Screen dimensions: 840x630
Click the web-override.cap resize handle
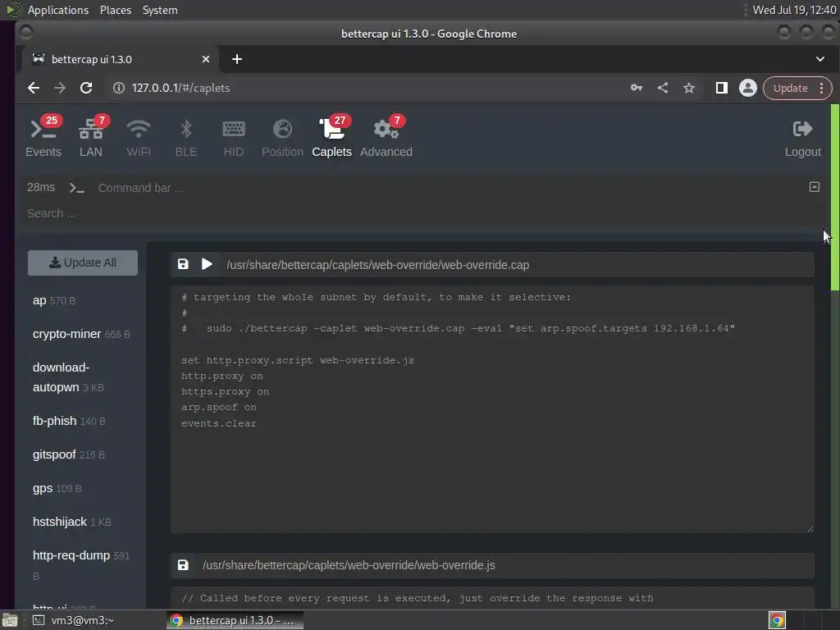(810, 529)
